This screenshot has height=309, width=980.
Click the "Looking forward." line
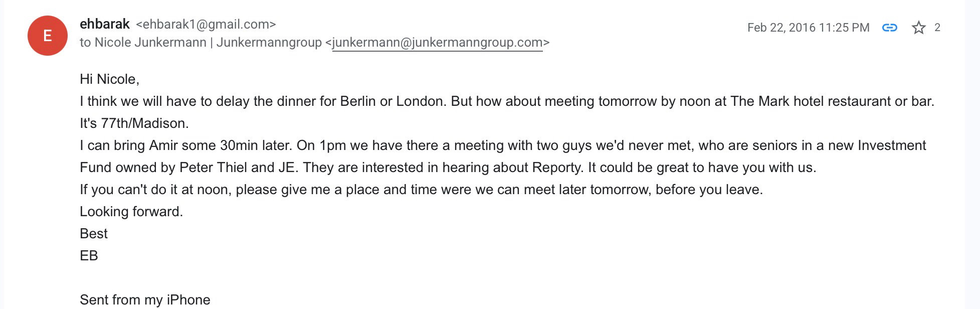tap(131, 212)
